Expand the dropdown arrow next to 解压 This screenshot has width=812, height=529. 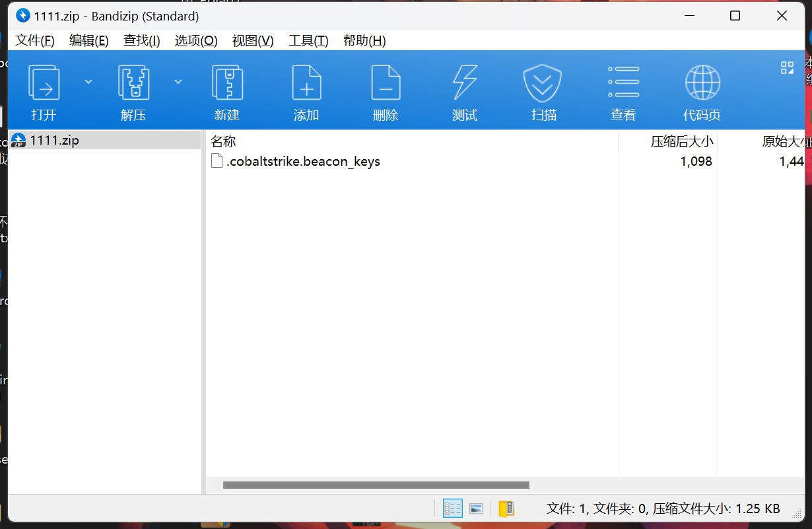(x=178, y=81)
